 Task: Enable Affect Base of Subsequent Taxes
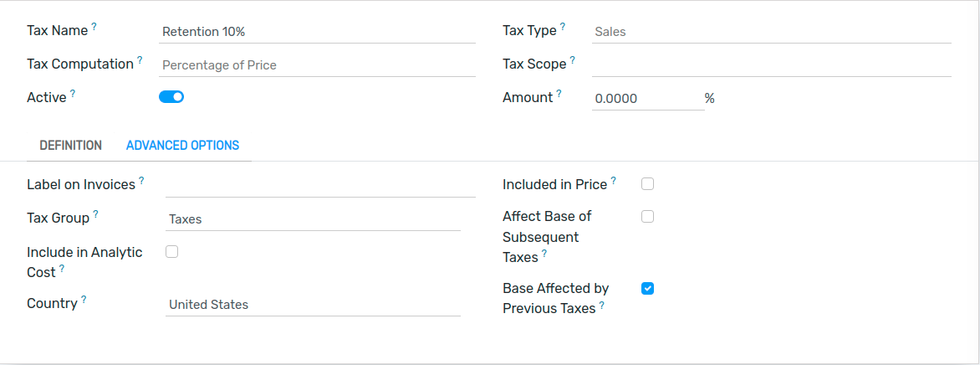coord(647,217)
